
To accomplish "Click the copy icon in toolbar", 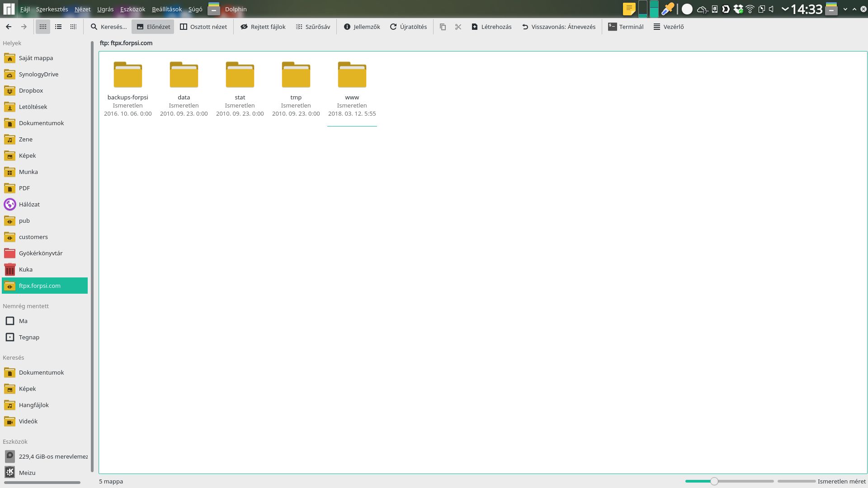I will (x=443, y=27).
